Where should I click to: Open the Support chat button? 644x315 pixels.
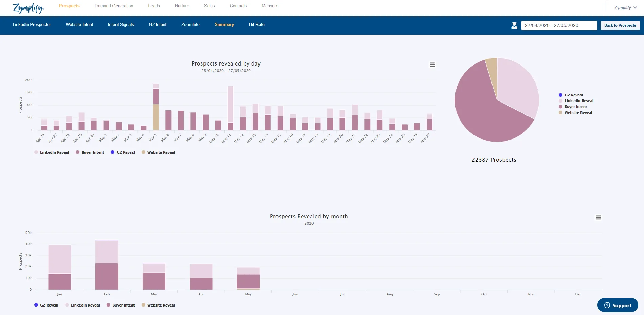click(x=618, y=305)
